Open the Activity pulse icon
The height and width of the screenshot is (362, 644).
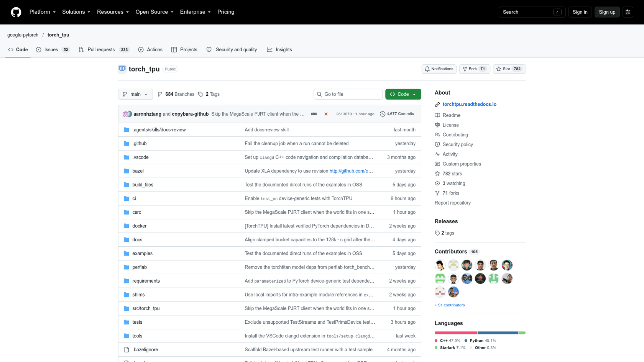pyautogui.click(x=437, y=154)
